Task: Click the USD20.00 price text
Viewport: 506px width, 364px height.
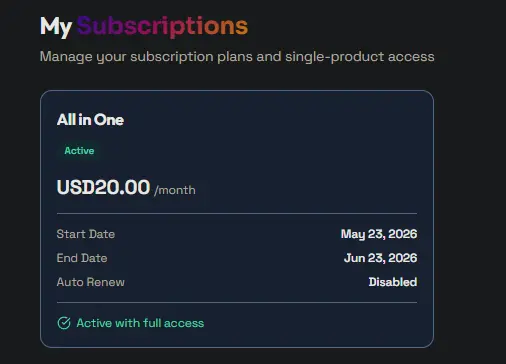Action: 103,187
